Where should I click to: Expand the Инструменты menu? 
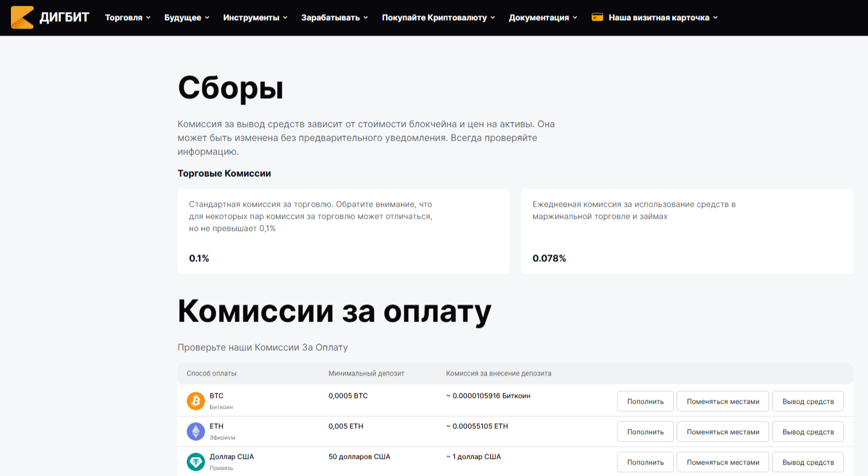255,18
